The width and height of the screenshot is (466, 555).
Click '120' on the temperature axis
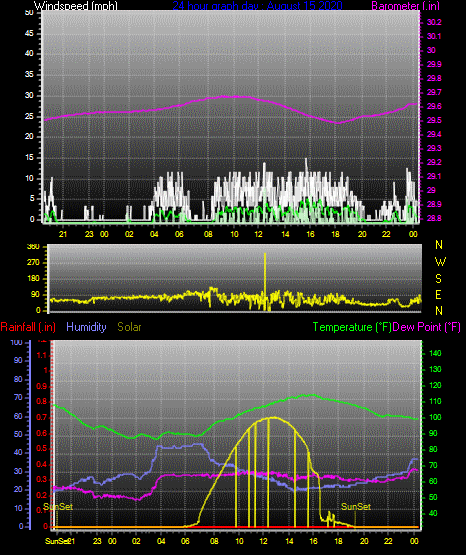click(x=435, y=385)
